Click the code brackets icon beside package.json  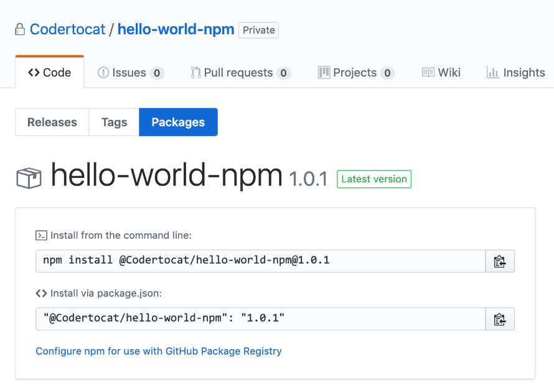click(x=41, y=293)
